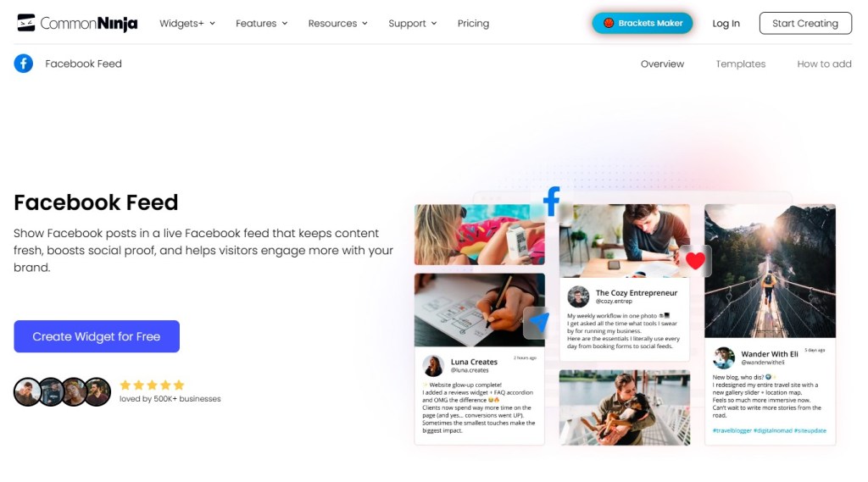Click the Start Creating button
868x482 pixels.
805,23
